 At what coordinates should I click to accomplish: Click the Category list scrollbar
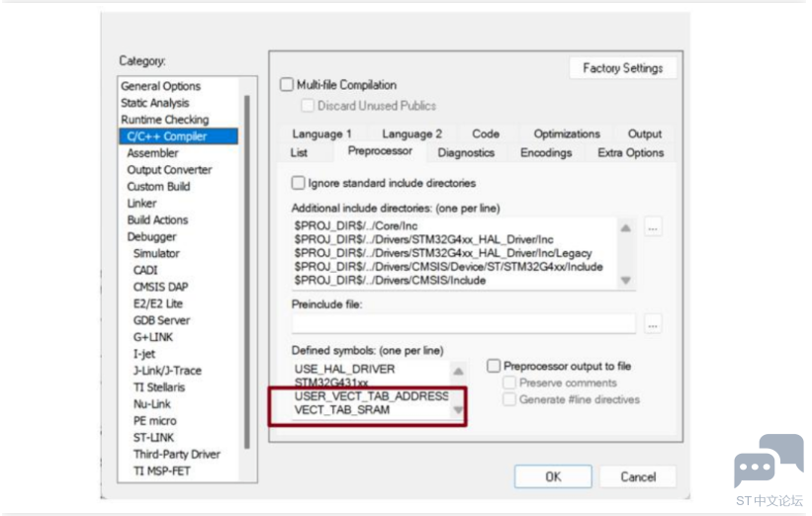tap(247, 272)
